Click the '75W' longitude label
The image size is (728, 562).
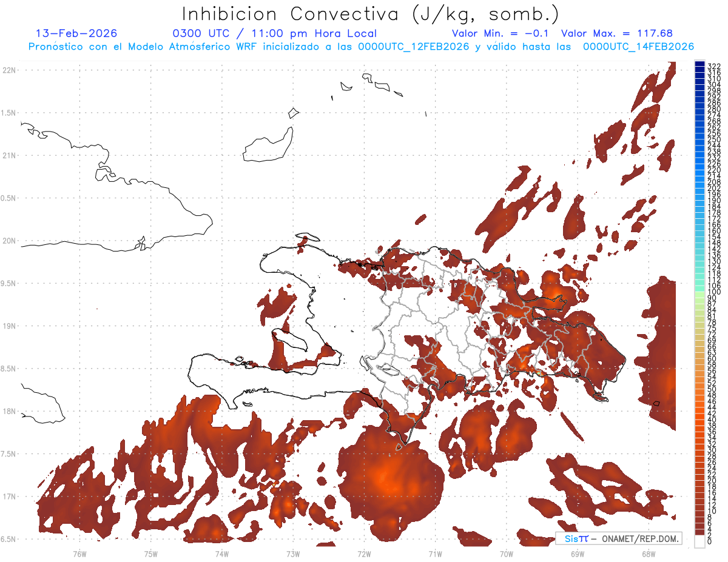click(151, 554)
